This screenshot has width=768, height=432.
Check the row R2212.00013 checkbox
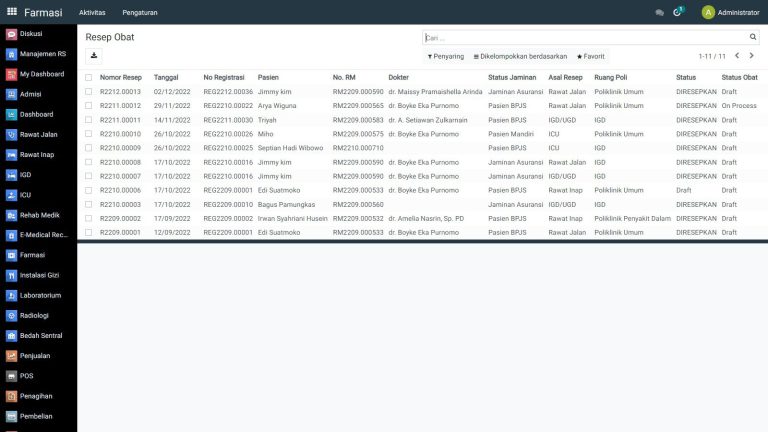(x=89, y=92)
